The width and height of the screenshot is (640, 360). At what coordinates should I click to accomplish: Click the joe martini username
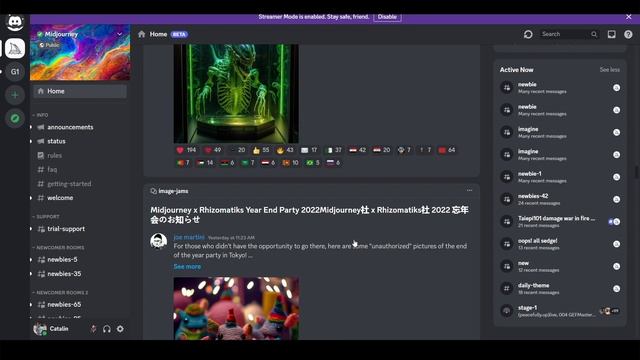[x=189, y=237]
